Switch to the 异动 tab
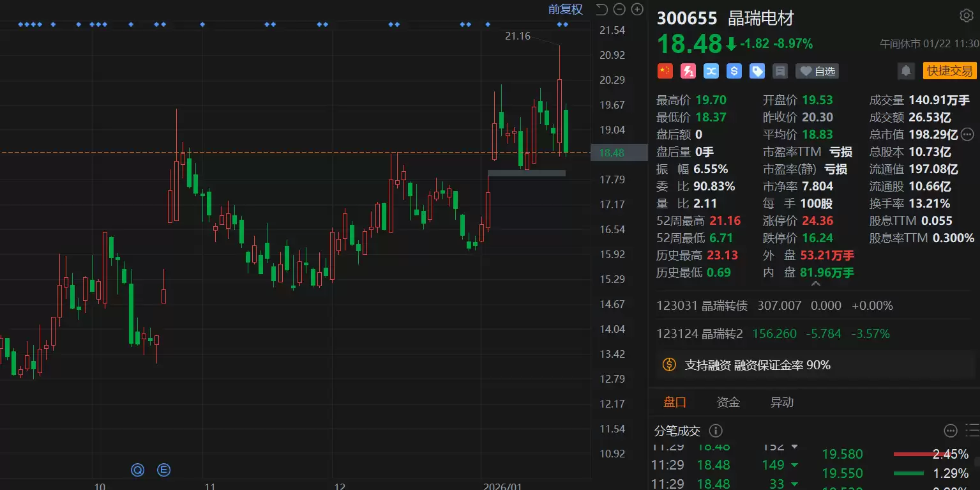Viewport: 980px width, 490px height. 782,402
